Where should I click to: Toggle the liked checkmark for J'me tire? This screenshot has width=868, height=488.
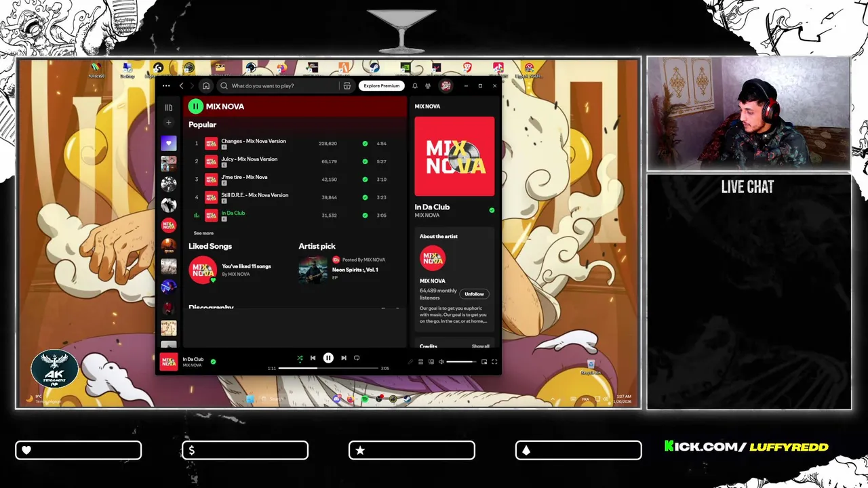click(x=365, y=180)
